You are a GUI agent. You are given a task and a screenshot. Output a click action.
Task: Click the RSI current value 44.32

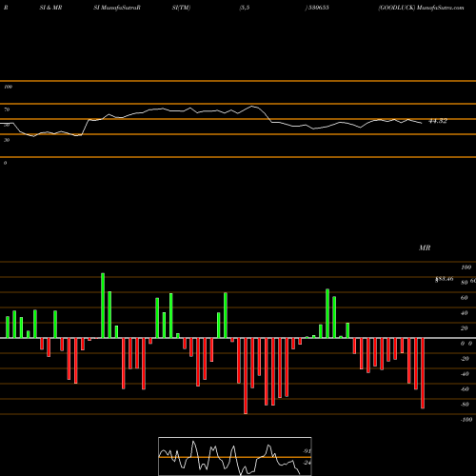pyautogui.click(x=438, y=121)
